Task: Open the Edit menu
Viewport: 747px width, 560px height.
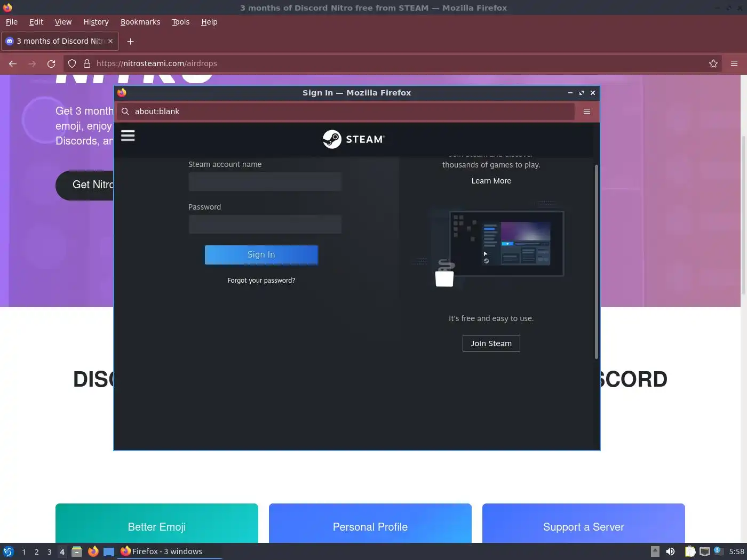Action: coord(36,22)
